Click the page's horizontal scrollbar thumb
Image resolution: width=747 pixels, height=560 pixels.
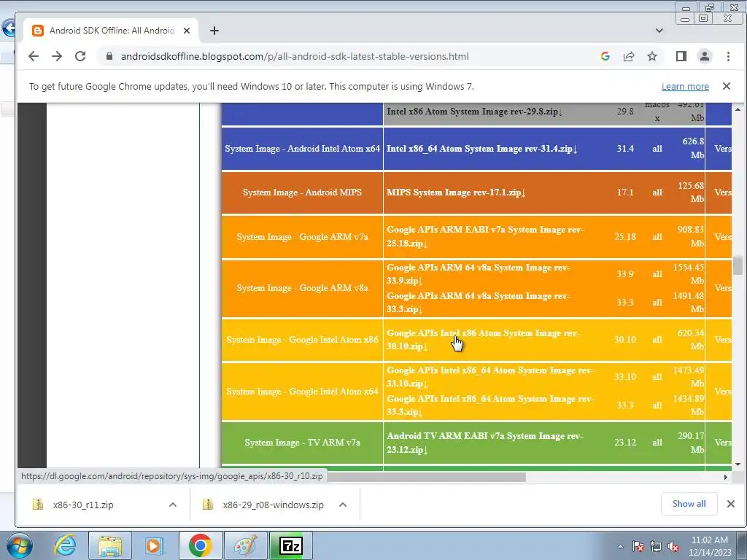[x=427, y=477]
